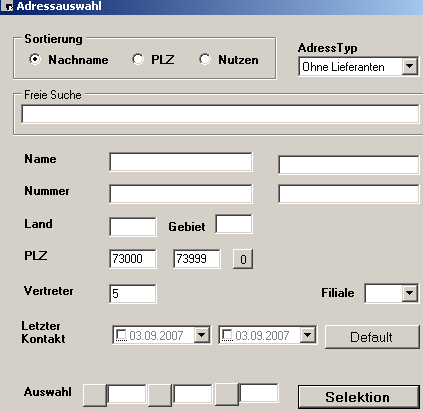Click the Adressauswahl window title icon

pyautogui.click(x=7, y=6)
